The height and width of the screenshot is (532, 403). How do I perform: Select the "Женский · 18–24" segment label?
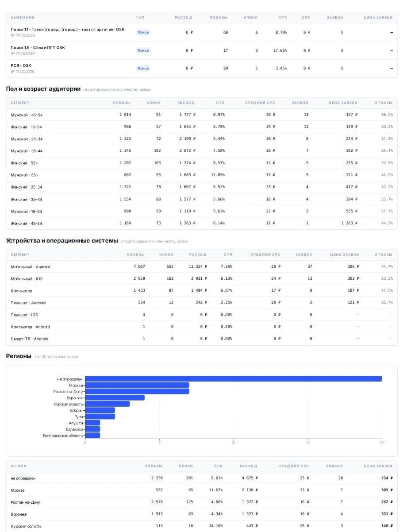coord(26,127)
